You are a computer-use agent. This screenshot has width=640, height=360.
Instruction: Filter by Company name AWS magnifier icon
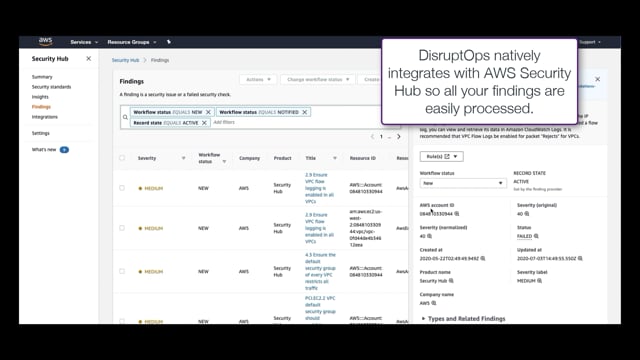[434, 303]
